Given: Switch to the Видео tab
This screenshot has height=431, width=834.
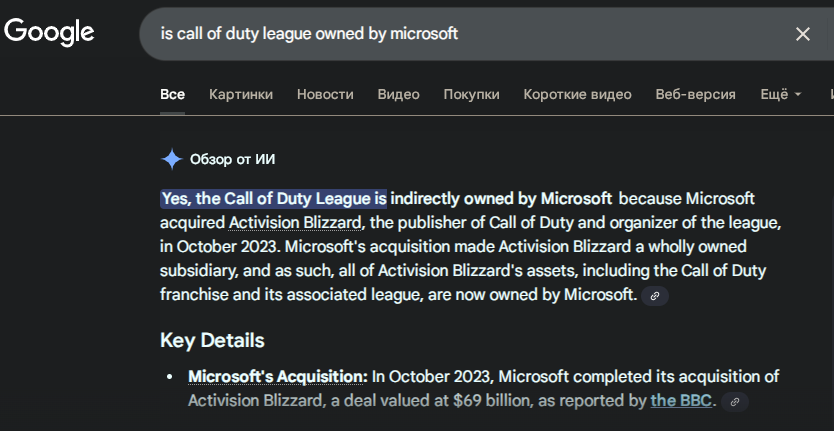Looking at the screenshot, I should pyautogui.click(x=398, y=94).
